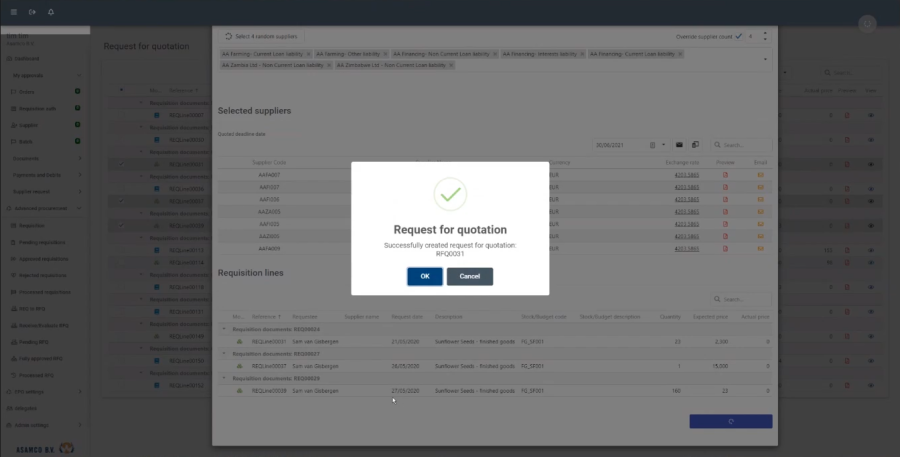This screenshot has height=457, width=900.
Task: Click email icon for first supplier row
Action: pyautogui.click(x=760, y=175)
